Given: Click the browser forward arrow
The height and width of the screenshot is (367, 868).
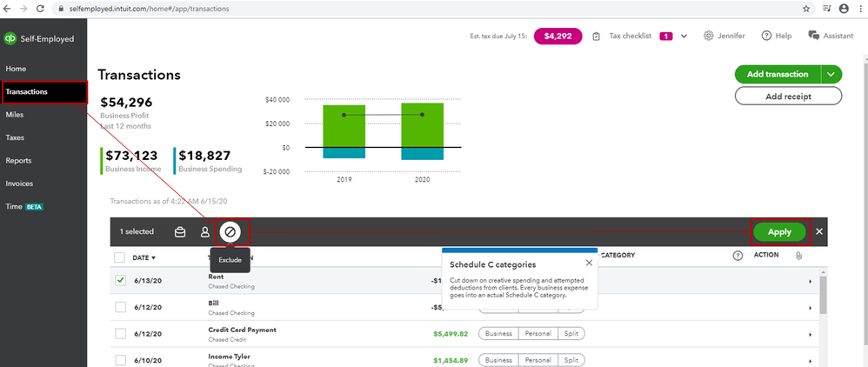Looking at the screenshot, I should pos(23,9).
